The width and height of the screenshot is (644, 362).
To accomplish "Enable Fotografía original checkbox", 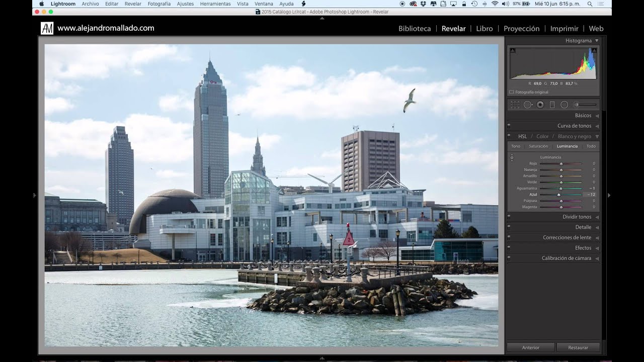I will click(512, 92).
